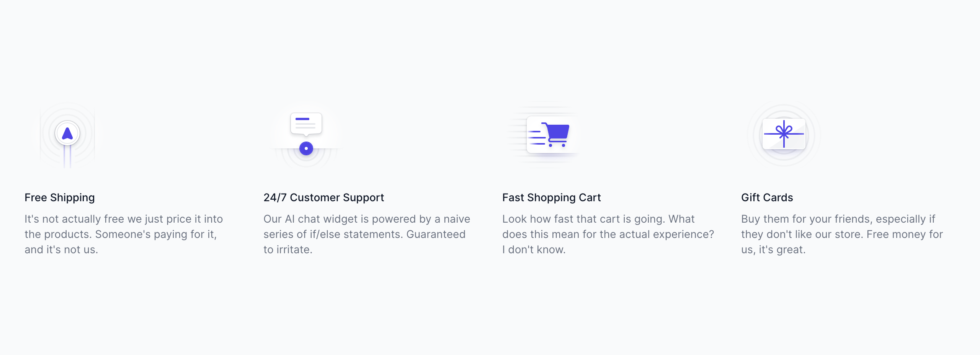Click the chat bubble support icon
Image resolution: width=980 pixels, height=355 pixels.
306,124
